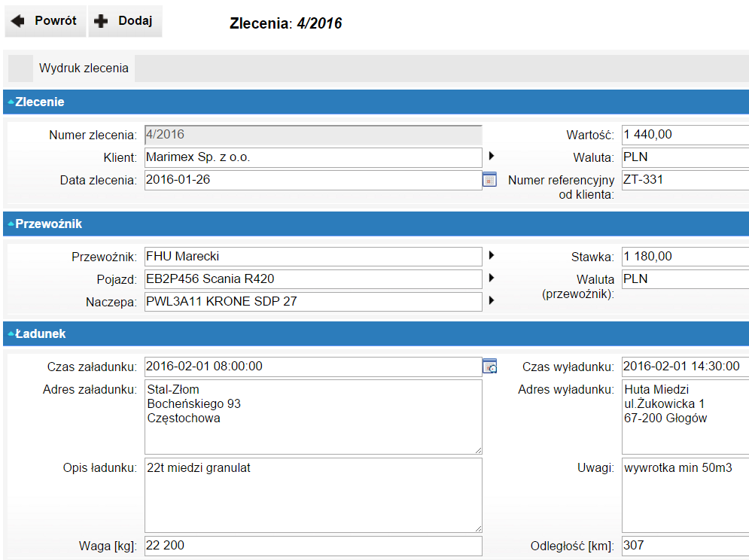This screenshot has height=560, width=749.
Task: Click arrow next to Pojazd field
Action: [492, 278]
